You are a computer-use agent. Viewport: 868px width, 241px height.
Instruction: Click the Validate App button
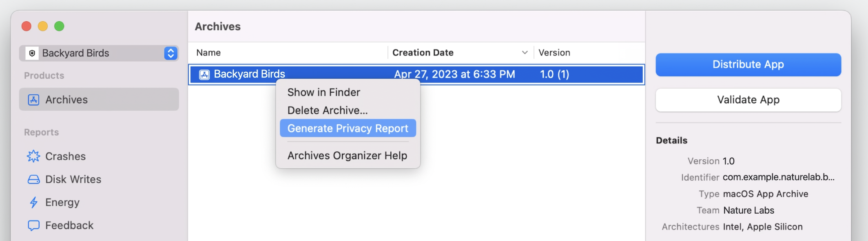tap(748, 100)
